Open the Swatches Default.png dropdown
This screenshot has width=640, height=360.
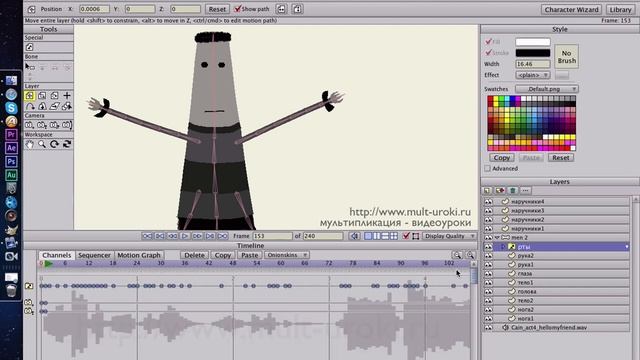(547, 89)
